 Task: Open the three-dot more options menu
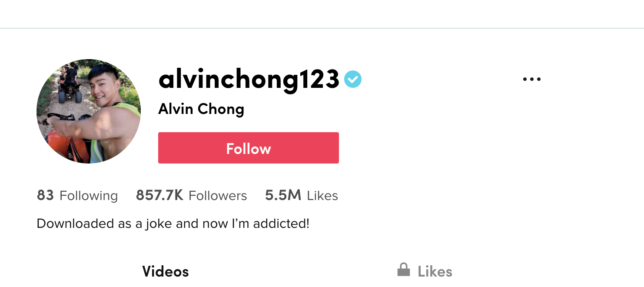(532, 80)
